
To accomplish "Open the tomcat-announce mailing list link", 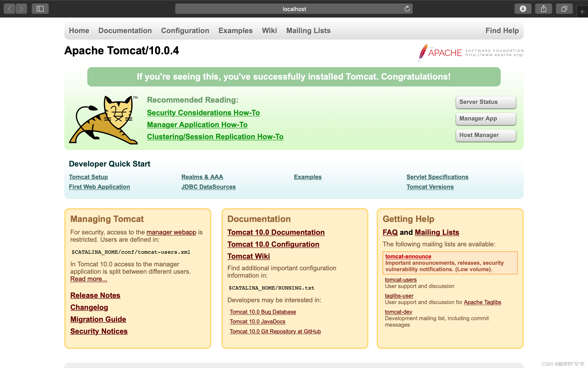I will (408, 256).
